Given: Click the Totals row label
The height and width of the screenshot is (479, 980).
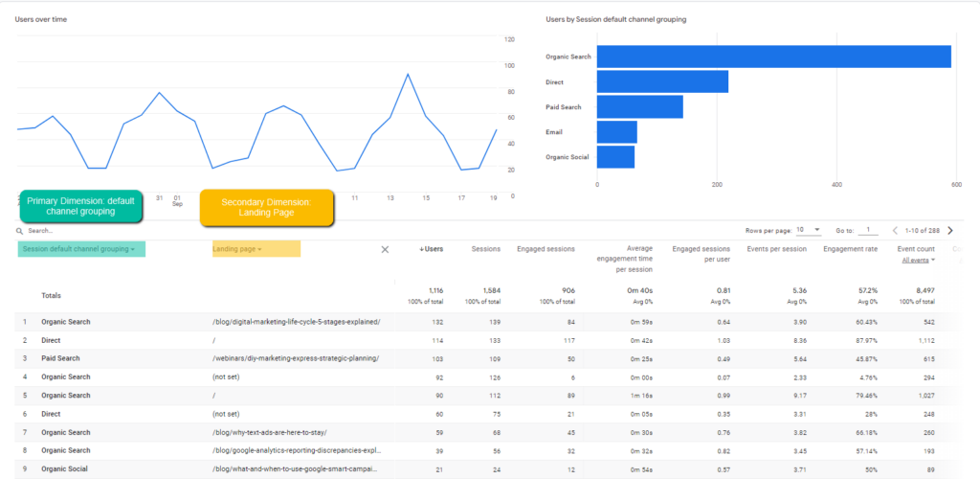Looking at the screenshot, I should (x=52, y=295).
